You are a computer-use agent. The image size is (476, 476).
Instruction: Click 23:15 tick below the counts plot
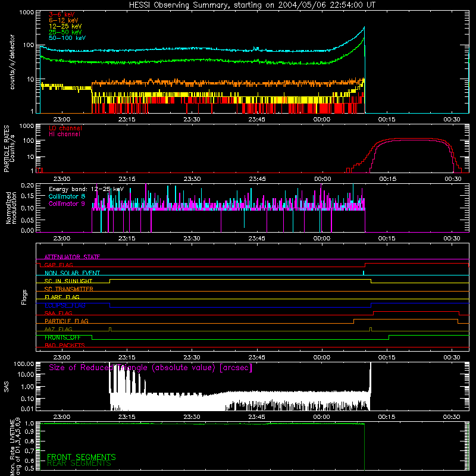click(x=127, y=120)
